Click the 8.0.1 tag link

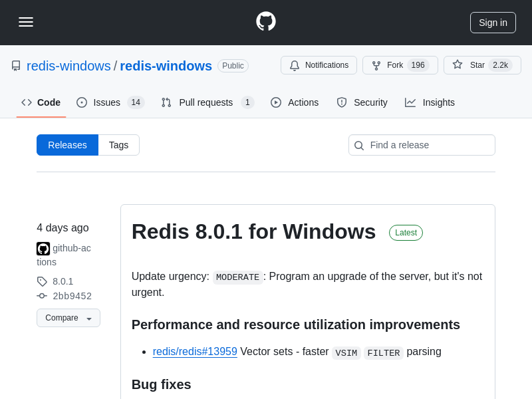[x=63, y=281]
